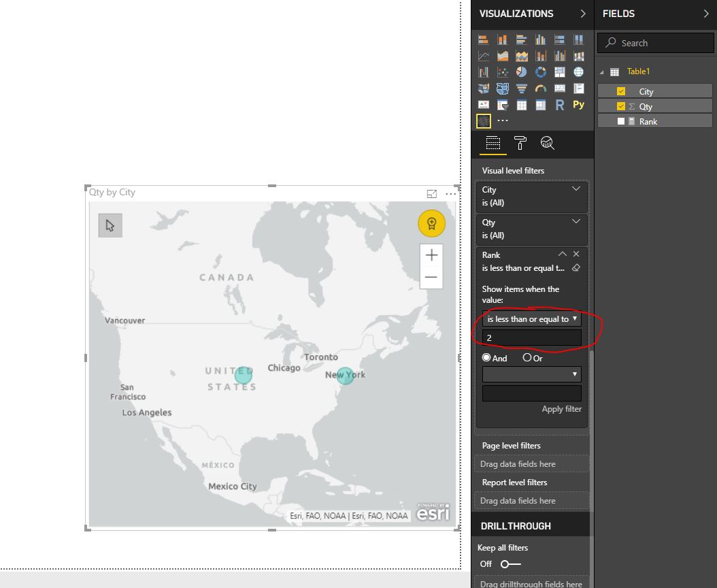
Task: Click Apply filter link
Action: pyautogui.click(x=561, y=409)
